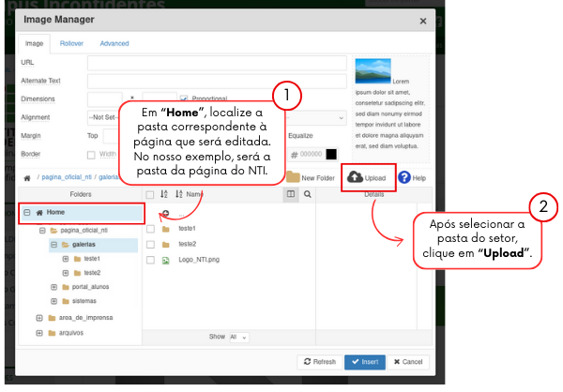563x392 pixels.
Task: Toggle the select-all checkbox in file header
Action: [149, 194]
